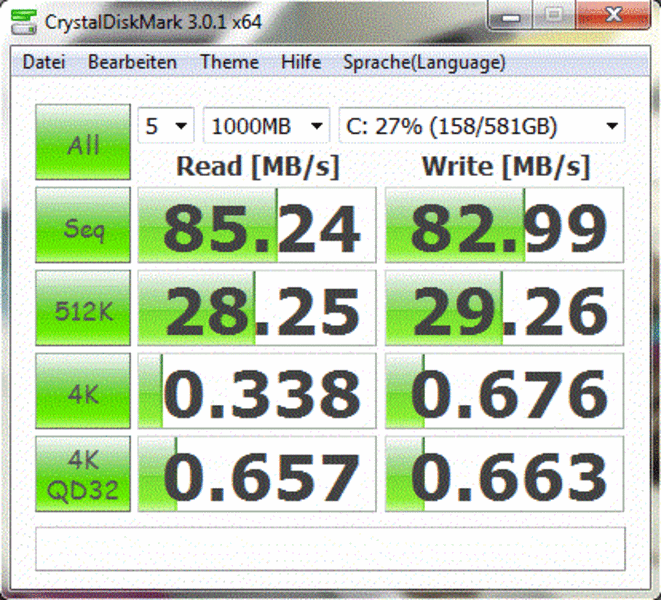This screenshot has width=661, height=600.
Task: Click the 4K QD32 write result 0.663
Action: (x=504, y=474)
